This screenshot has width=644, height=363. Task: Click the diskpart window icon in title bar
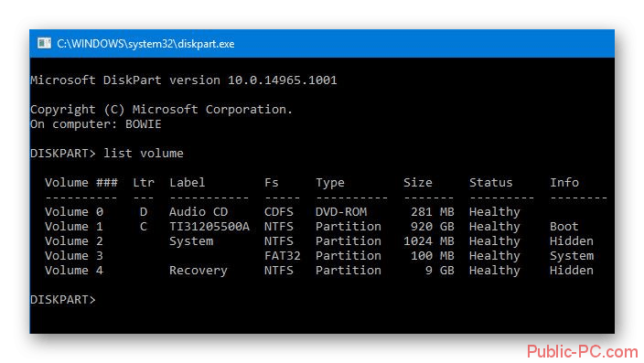tap(44, 43)
